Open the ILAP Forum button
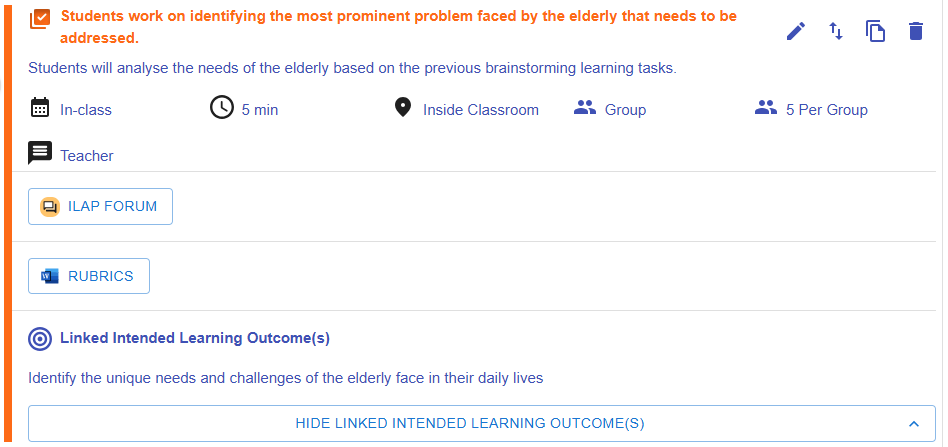948x447 pixels. click(x=100, y=207)
